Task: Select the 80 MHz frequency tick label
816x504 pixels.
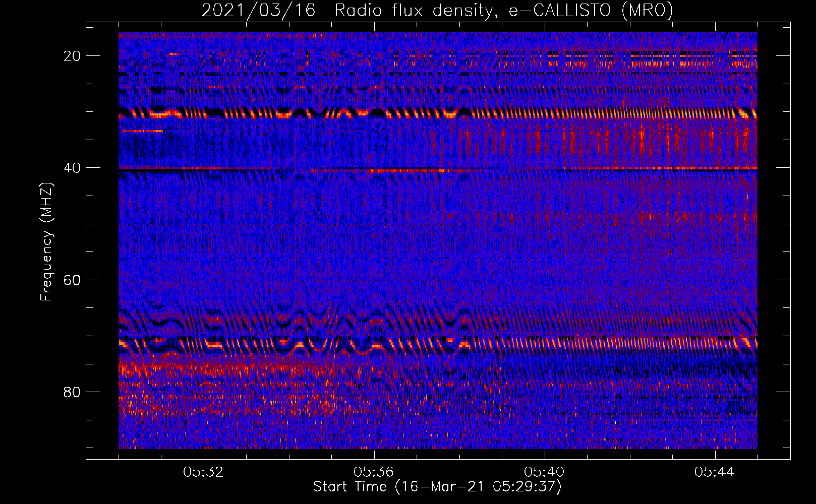Action: (72, 392)
